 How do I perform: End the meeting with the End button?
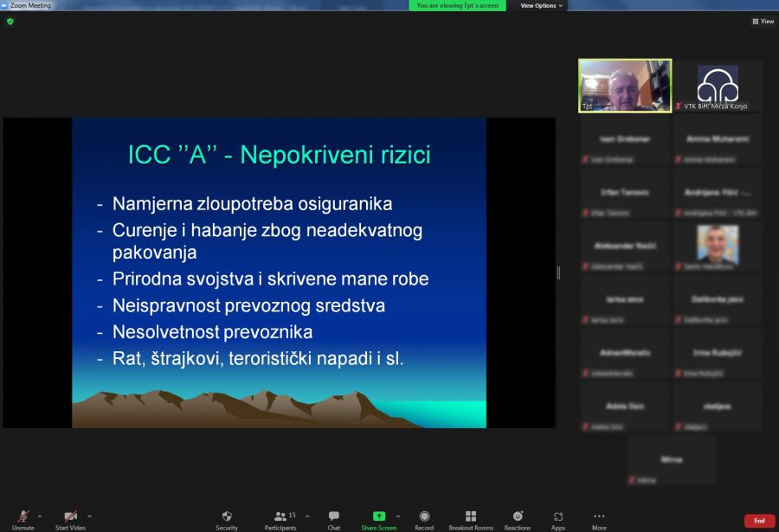760,520
